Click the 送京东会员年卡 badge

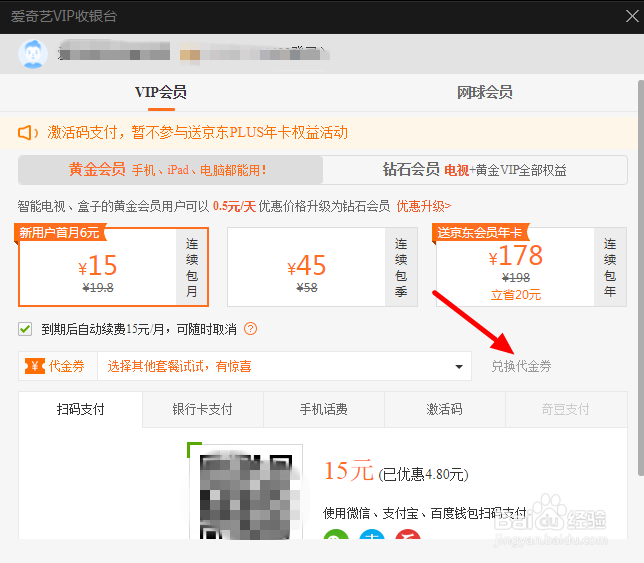click(x=480, y=232)
